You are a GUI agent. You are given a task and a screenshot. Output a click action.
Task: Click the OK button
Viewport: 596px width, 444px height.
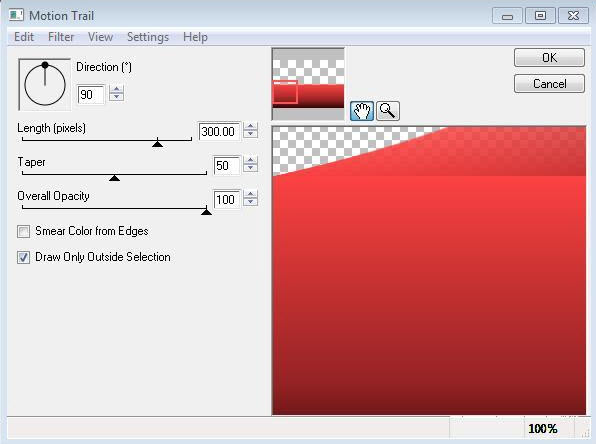coord(549,58)
